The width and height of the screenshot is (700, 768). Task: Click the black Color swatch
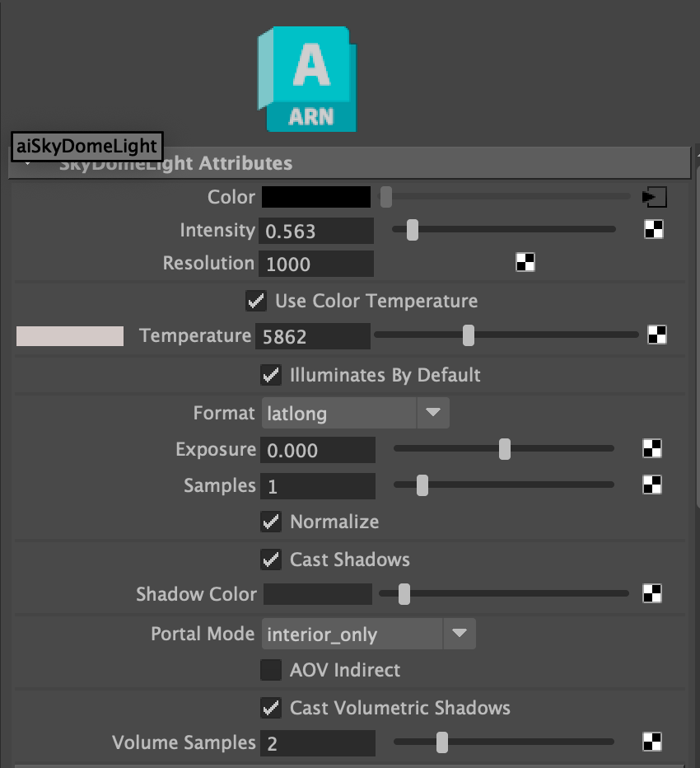click(316, 197)
